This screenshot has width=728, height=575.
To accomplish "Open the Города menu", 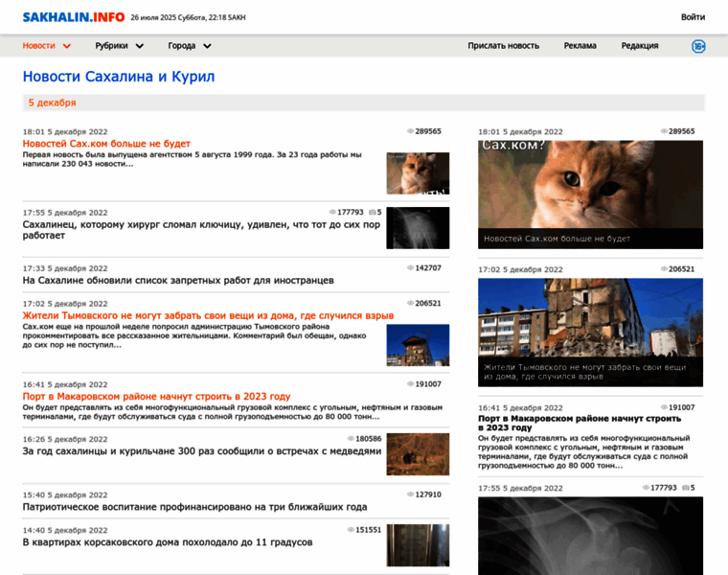I will pyautogui.click(x=182, y=45).
